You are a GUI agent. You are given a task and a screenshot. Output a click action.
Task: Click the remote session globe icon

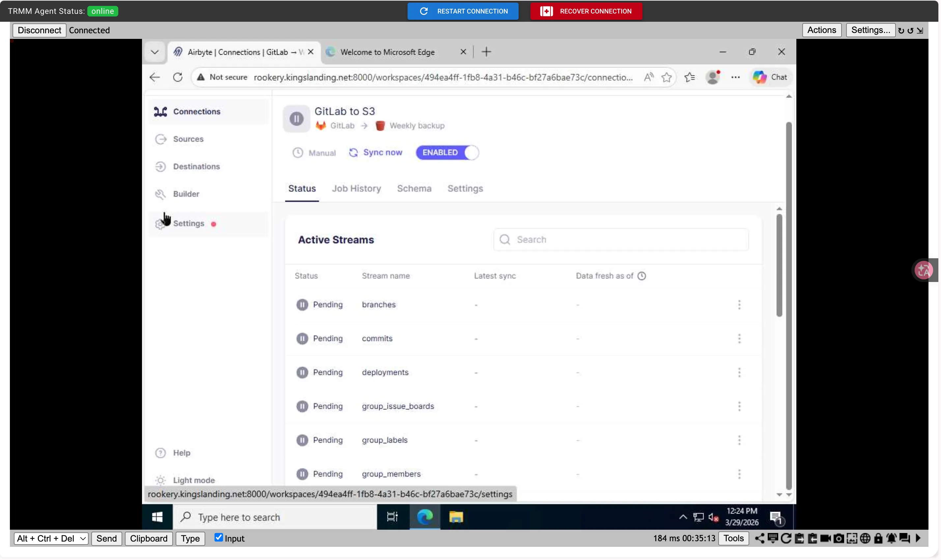pos(865,538)
